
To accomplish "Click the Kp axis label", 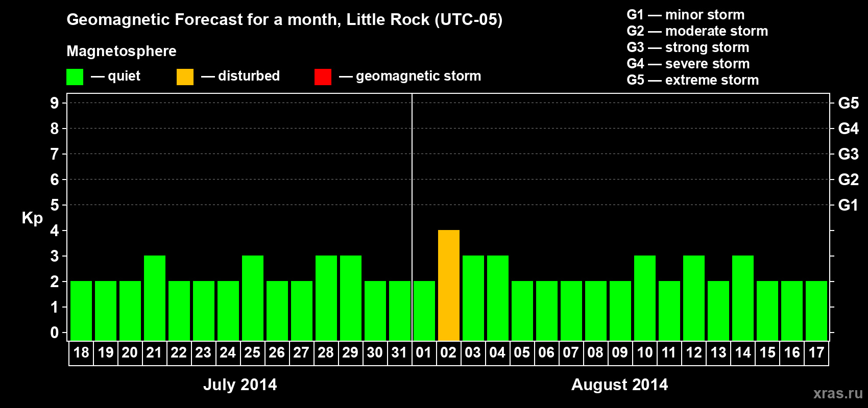I will coord(32,218).
